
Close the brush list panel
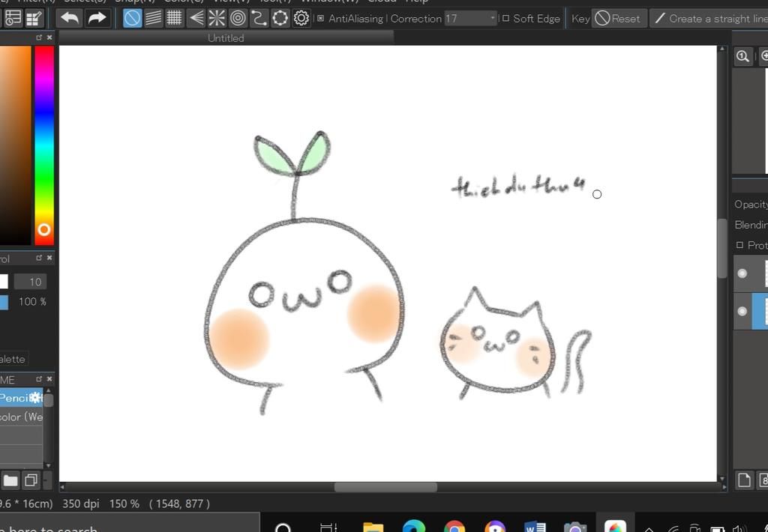click(49, 379)
